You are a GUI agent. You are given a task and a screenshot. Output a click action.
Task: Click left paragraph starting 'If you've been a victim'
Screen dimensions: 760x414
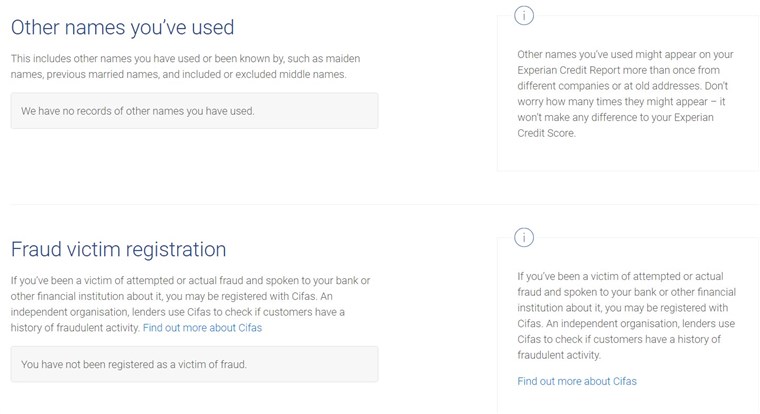[190, 304]
